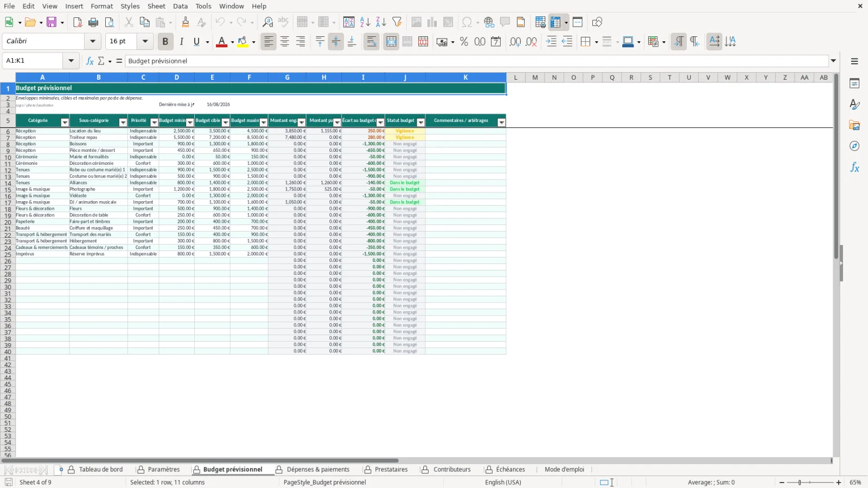868x488 pixels.
Task: Toggle Align Right button
Action: click(301, 42)
